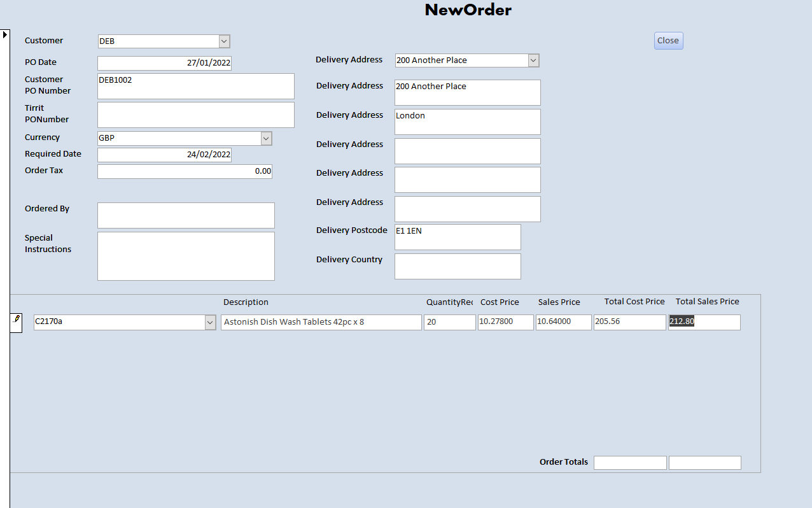Click the PO Date field
The height and width of the screenshot is (508, 812).
pos(164,63)
